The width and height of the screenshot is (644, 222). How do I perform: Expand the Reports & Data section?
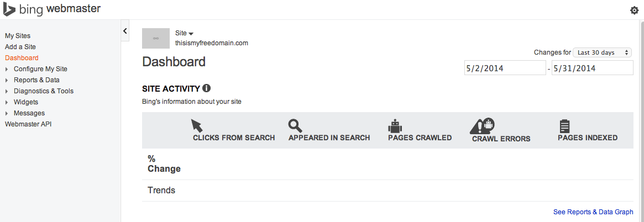[x=7, y=80]
